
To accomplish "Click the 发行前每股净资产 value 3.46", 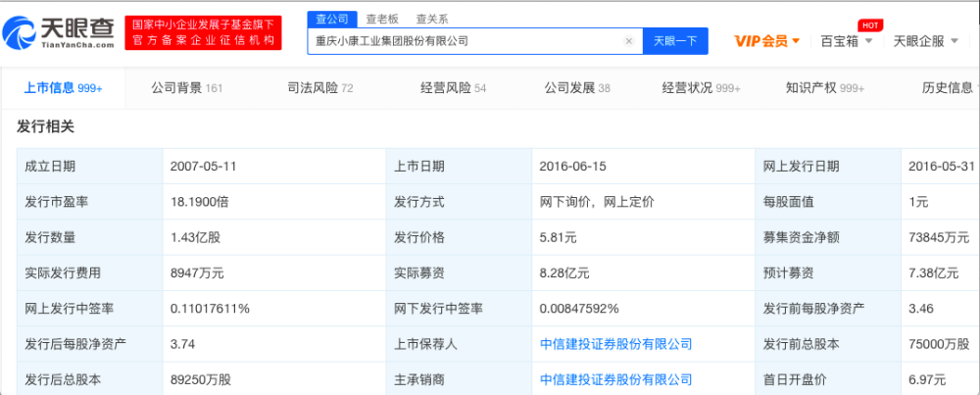I will point(919,309).
